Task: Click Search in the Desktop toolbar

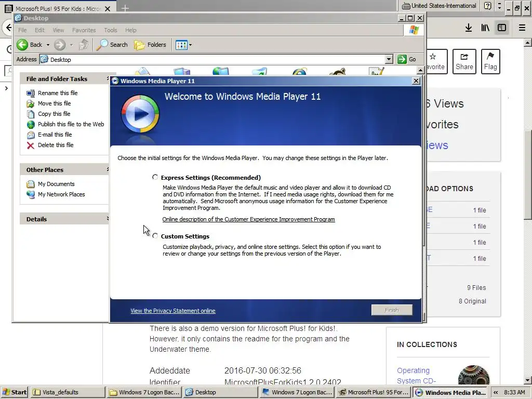Action: [x=112, y=45]
